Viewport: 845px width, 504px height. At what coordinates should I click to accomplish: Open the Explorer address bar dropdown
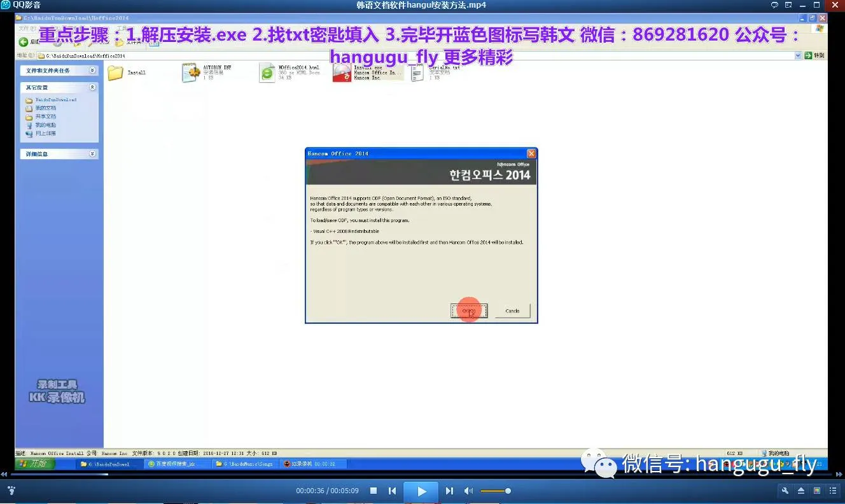tap(798, 56)
